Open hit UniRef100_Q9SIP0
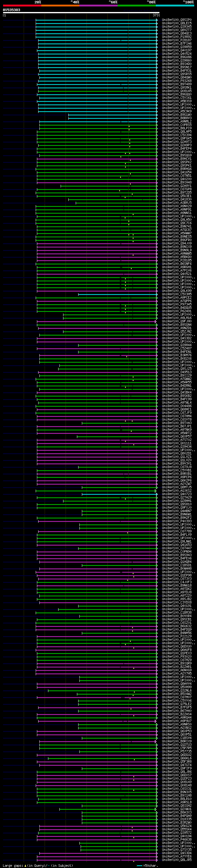Viewport: 197px width, 868px height. [x=177, y=20]
